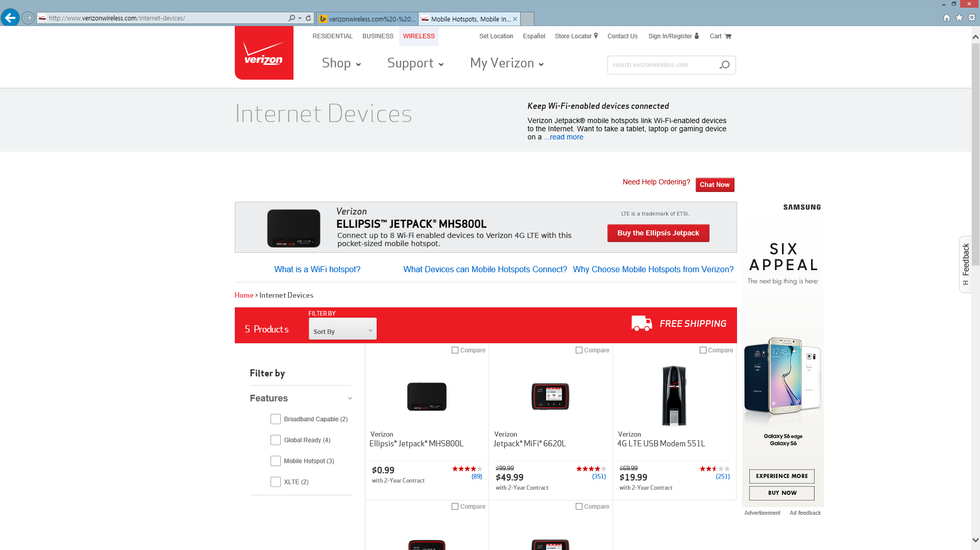This screenshot has width=980, height=550.
Task: Expand the Support menu
Action: coord(415,63)
